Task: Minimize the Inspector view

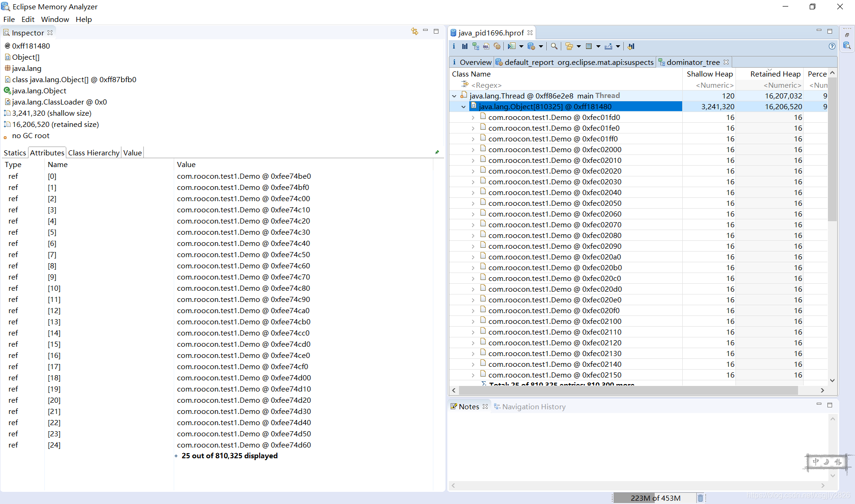Action: click(425, 31)
